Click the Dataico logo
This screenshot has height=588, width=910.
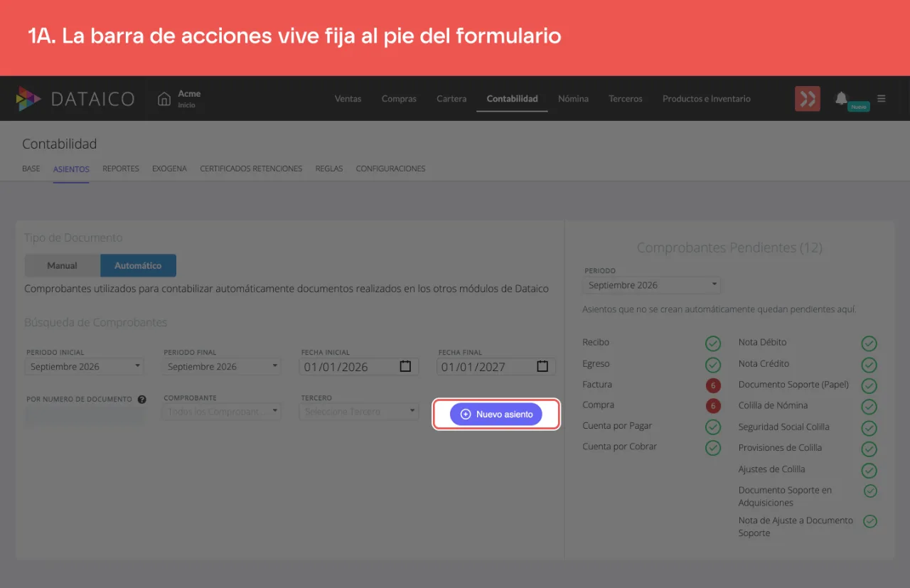pyautogui.click(x=75, y=99)
